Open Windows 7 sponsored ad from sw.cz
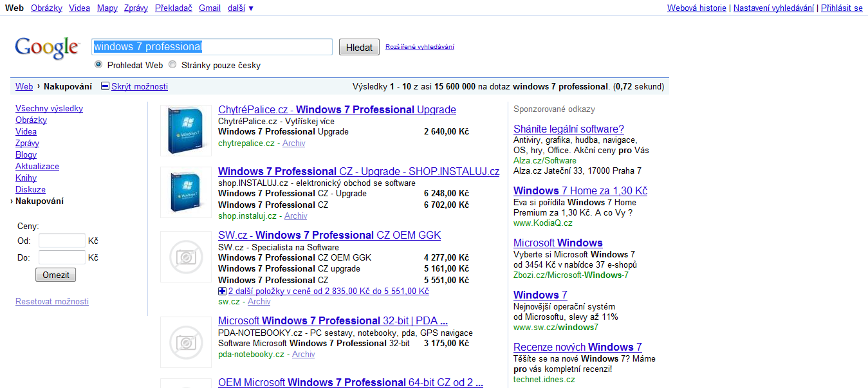 (x=540, y=295)
